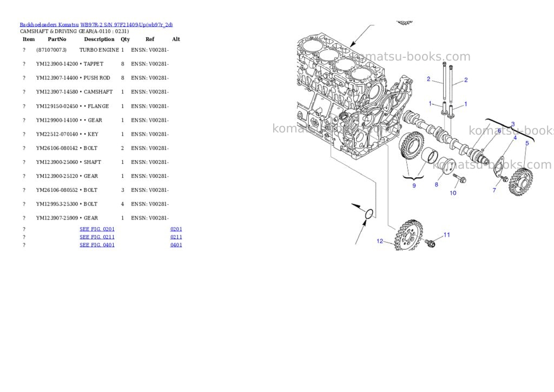Select part number YM123907-25909
554x392 pixels.
57,218
